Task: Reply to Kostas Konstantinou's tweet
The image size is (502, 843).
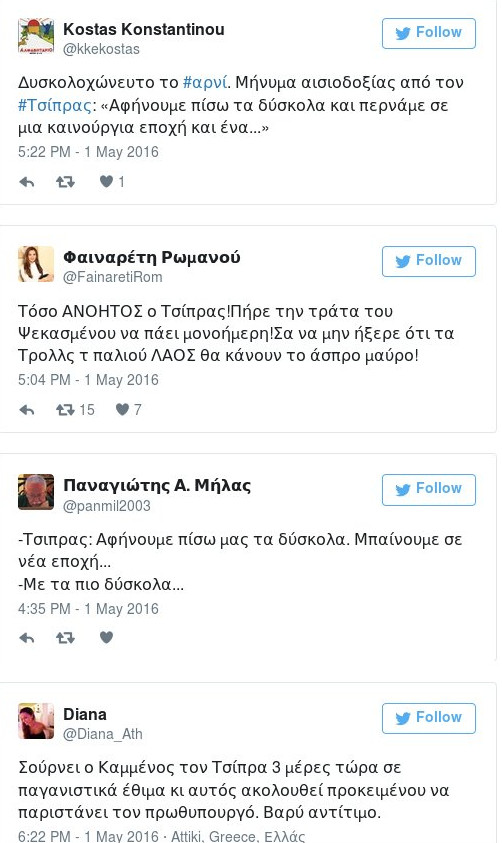Action: click(27, 182)
